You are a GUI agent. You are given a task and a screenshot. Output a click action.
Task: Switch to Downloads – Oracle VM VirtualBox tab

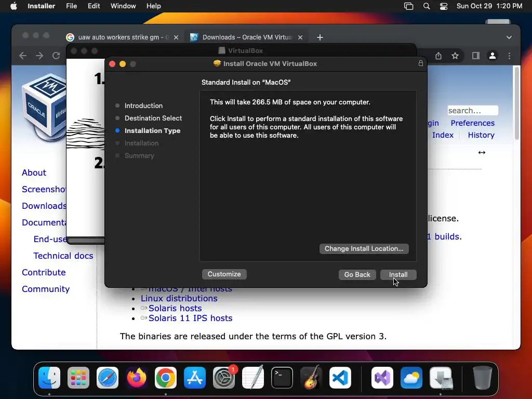pyautogui.click(x=247, y=37)
